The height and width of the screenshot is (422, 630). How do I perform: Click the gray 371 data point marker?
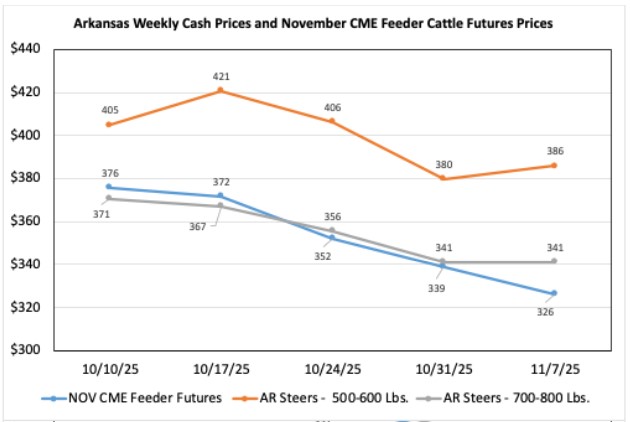pyautogui.click(x=108, y=198)
